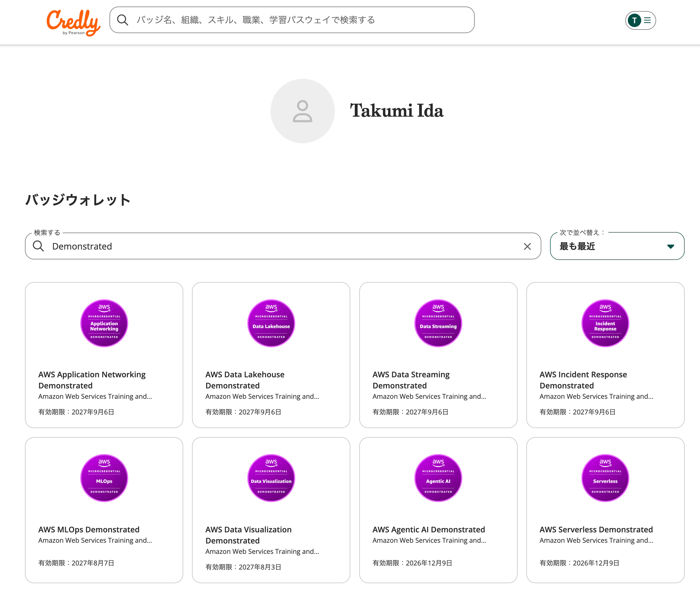The height and width of the screenshot is (594, 700).
Task: Click issuer text under AWS MLOps Demonstrated
Action: pyautogui.click(x=95, y=540)
